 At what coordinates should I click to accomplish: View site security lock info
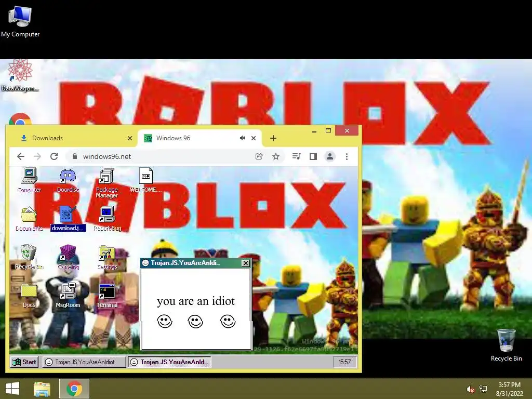click(75, 156)
